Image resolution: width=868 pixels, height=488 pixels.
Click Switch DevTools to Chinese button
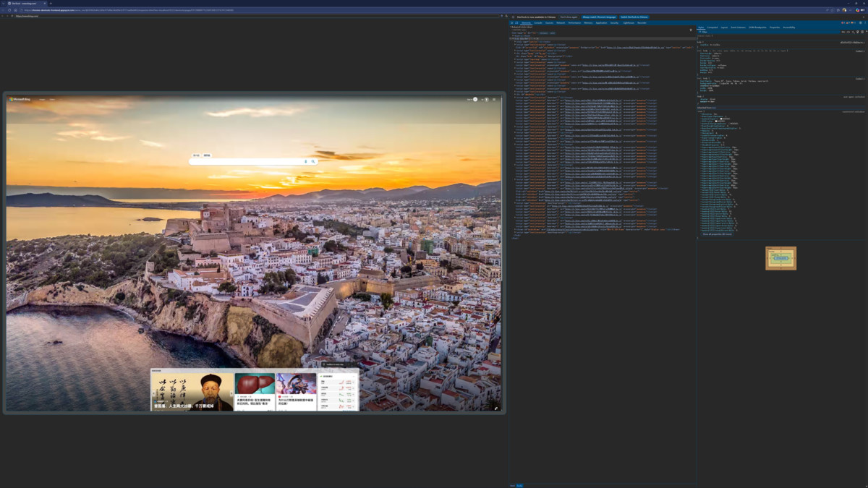(634, 17)
